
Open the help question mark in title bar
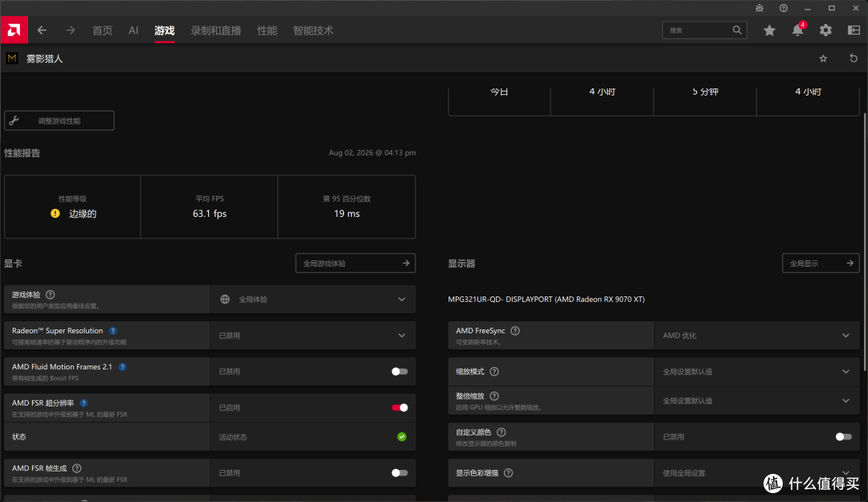(x=784, y=8)
